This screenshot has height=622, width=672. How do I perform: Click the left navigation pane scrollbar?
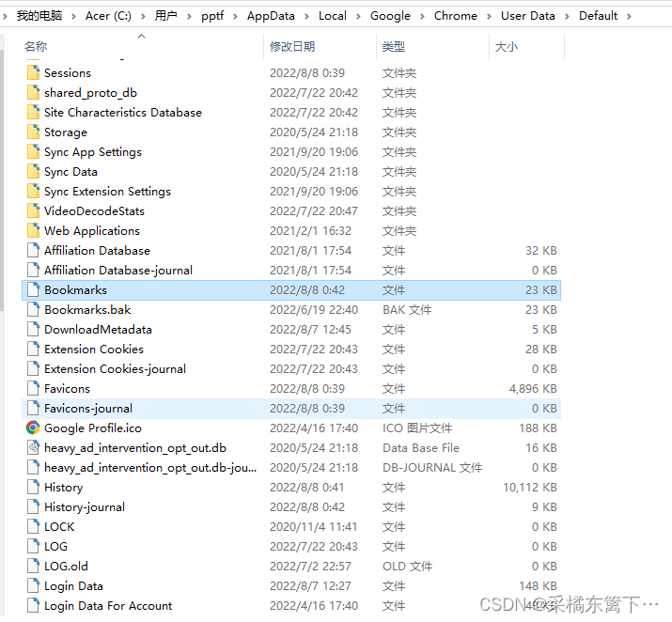[2, 179]
